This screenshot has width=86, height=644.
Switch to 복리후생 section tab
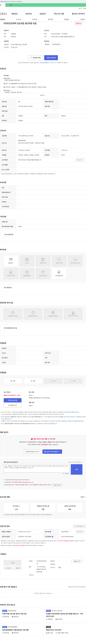(x=50, y=19)
